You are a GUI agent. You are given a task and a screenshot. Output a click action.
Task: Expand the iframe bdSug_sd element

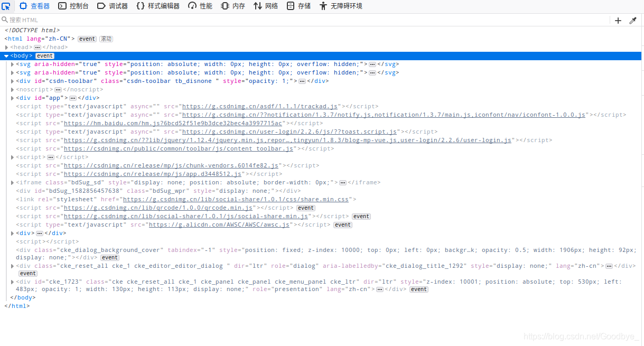[13, 183]
